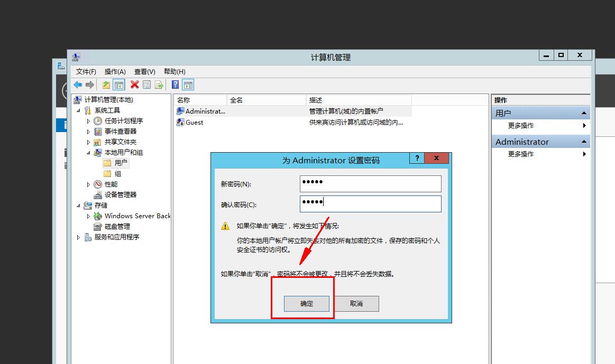The height and width of the screenshot is (364, 615).
Task: Collapse the 本地用户和组 node
Action: tap(88, 152)
